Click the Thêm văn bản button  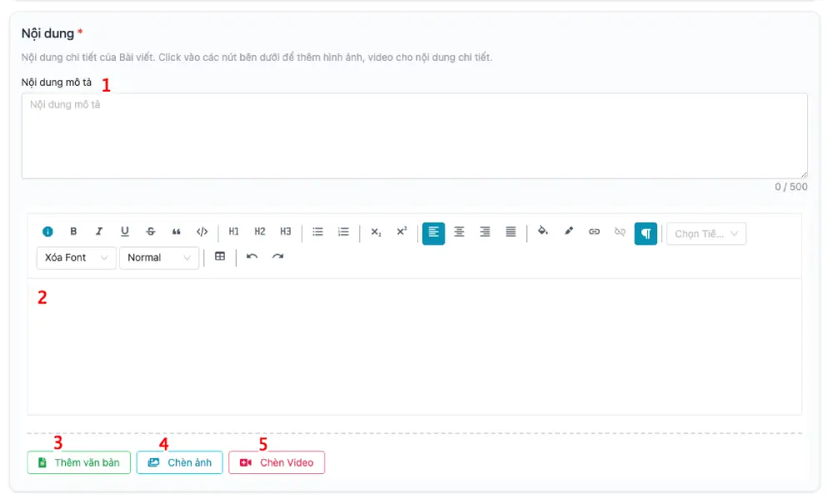tap(79, 462)
